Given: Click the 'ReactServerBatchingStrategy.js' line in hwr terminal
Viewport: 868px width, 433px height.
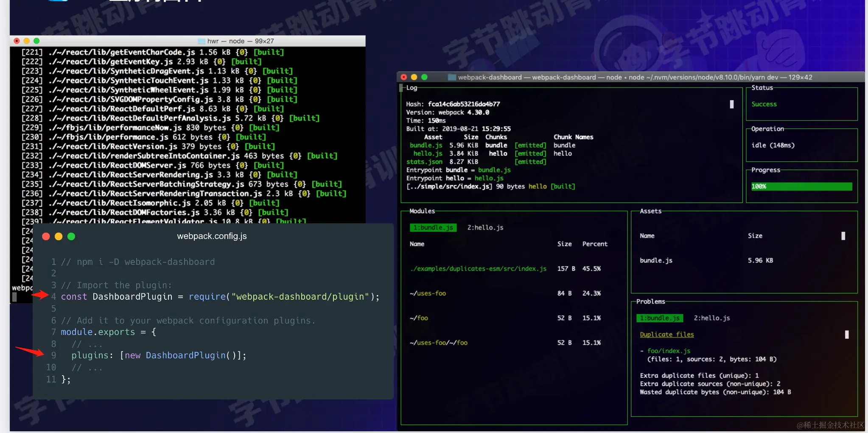Looking at the screenshot, I should point(182,184).
